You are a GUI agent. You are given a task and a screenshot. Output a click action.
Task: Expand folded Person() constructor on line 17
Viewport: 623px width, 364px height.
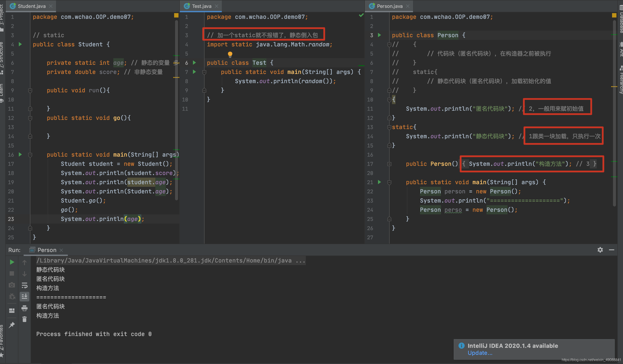tap(389, 164)
